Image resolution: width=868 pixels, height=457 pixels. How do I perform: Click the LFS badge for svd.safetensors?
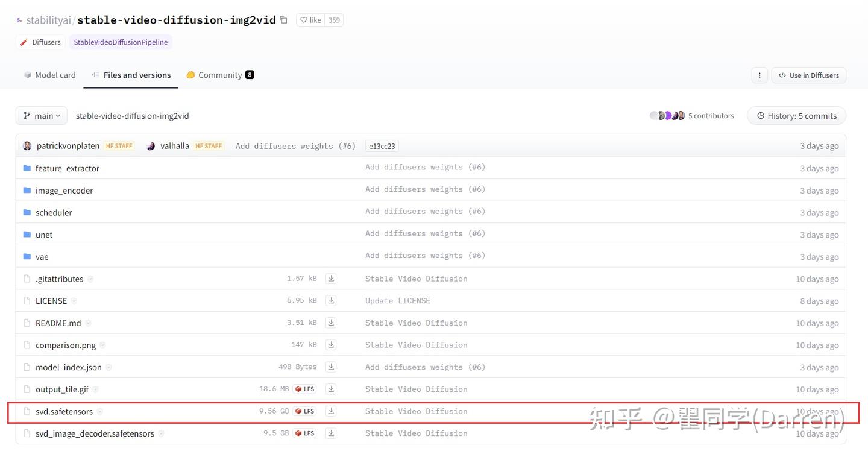pos(305,411)
